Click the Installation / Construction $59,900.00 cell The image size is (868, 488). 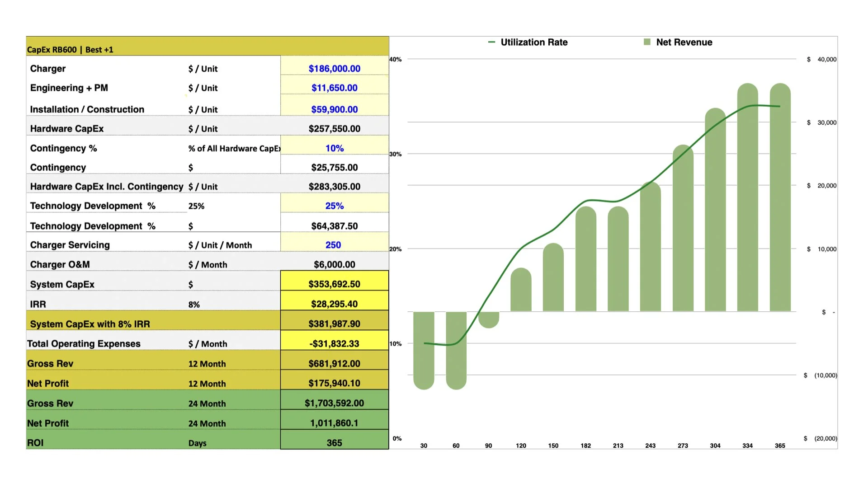(334, 109)
